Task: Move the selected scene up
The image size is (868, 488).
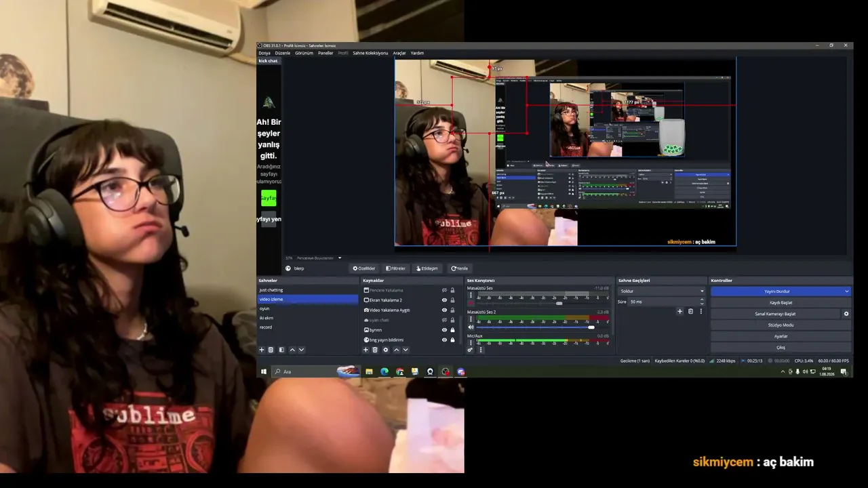Action: coord(292,350)
